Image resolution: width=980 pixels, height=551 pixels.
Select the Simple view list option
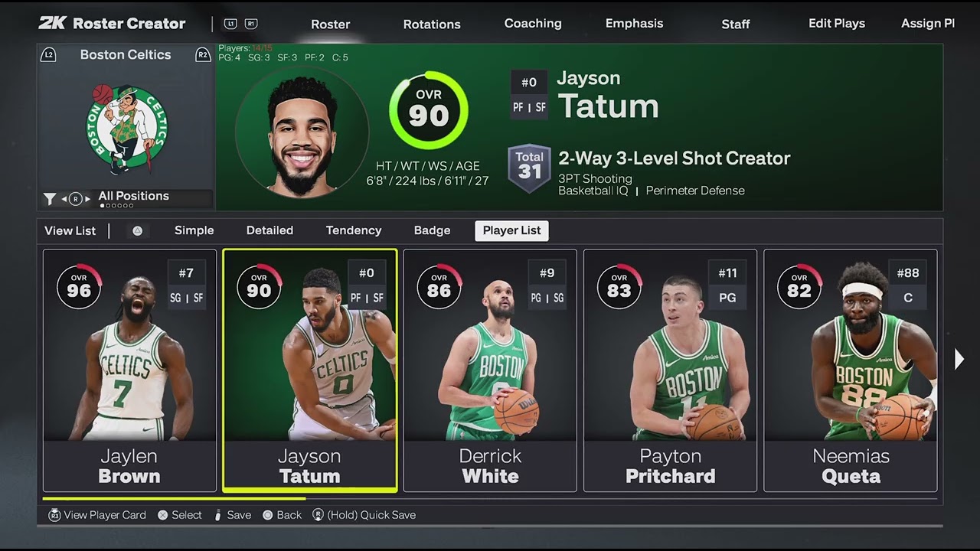pyautogui.click(x=194, y=230)
